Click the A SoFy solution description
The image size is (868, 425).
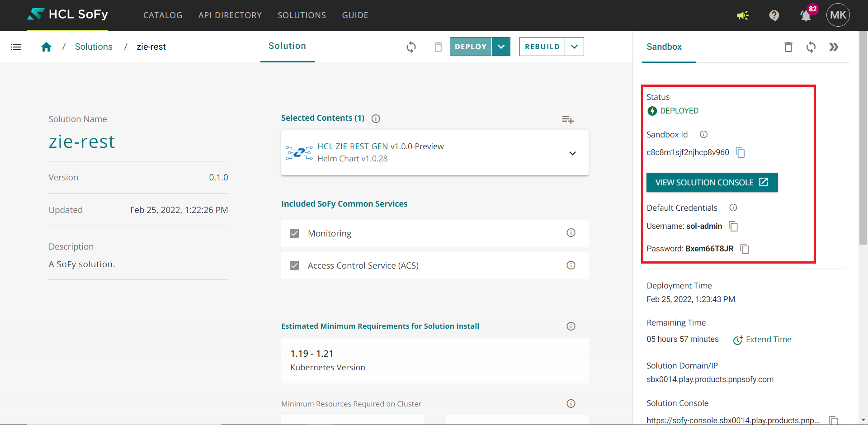pos(82,264)
